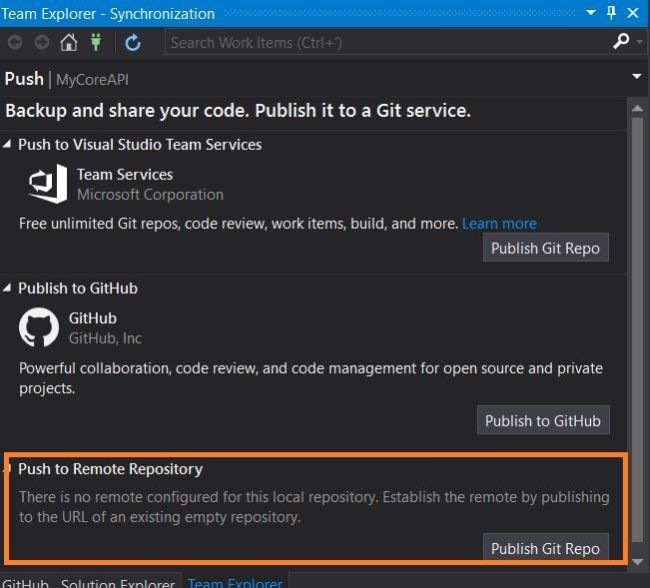Click the Home icon in Team Explorer
650x588 pixels.
[69, 43]
